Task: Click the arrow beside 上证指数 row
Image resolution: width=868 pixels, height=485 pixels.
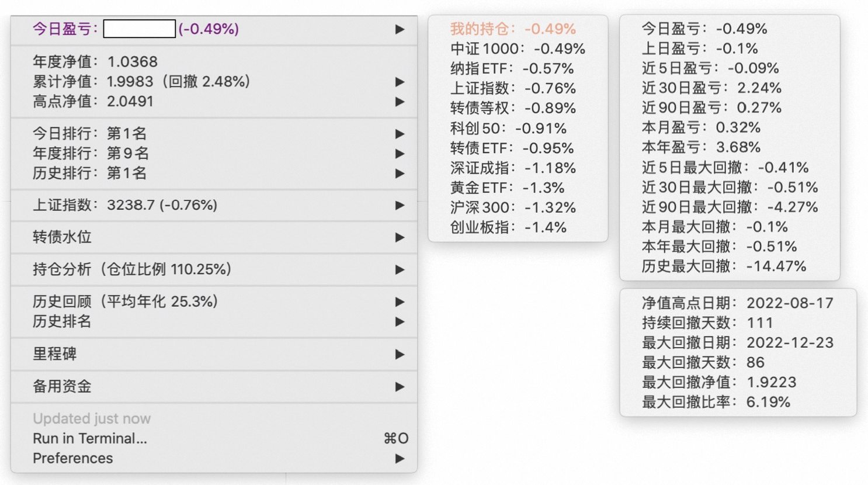Action: [x=400, y=205]
